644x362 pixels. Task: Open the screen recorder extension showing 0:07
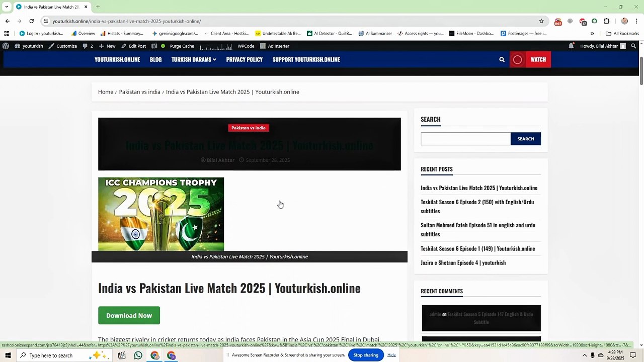point(558,22)
